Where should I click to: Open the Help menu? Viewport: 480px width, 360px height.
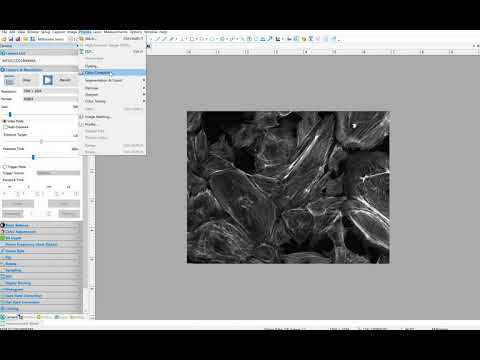tap(163, 32)
